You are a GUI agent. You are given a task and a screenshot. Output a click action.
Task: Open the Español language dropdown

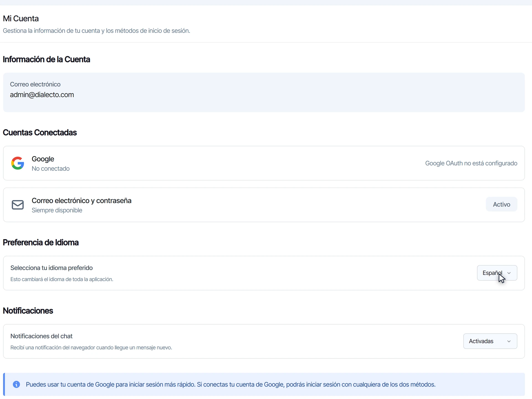[x=497, y=273]
